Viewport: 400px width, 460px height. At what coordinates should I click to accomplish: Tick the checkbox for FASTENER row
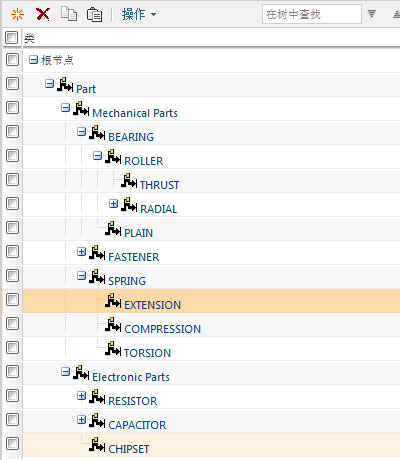[x=12, y=251]
